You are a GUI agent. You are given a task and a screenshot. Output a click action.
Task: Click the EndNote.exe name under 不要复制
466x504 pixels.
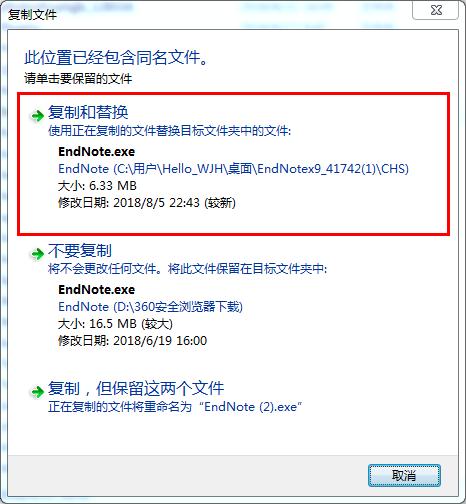(x=97, y=290)
